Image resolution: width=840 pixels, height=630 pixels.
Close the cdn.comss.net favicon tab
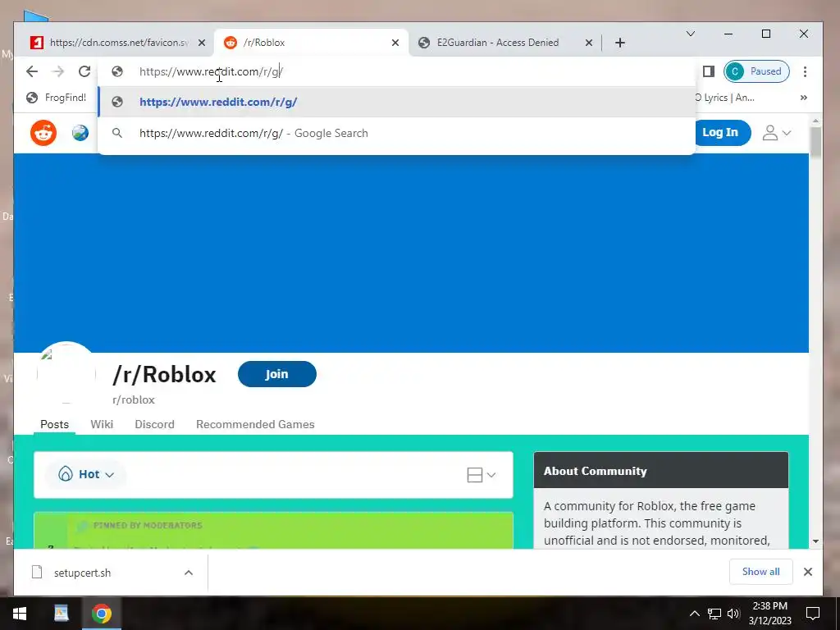202,43
